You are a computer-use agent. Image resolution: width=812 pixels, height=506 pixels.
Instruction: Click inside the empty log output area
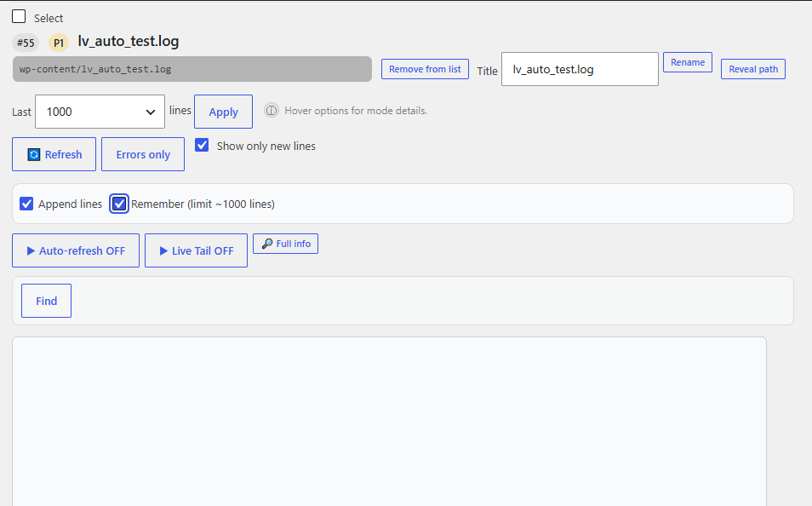tap(389, 421)
